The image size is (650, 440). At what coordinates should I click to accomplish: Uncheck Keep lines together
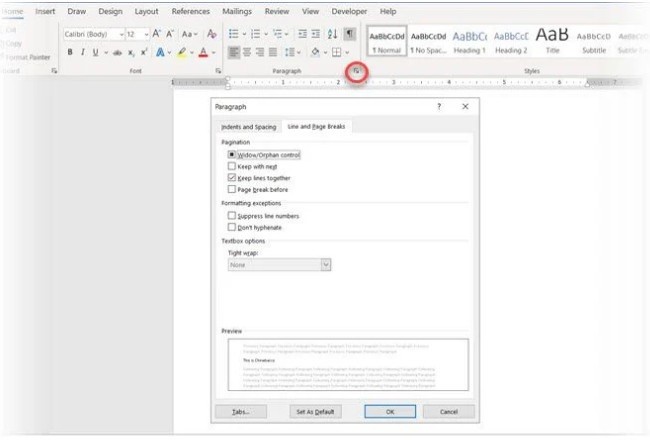pos(232,177)
